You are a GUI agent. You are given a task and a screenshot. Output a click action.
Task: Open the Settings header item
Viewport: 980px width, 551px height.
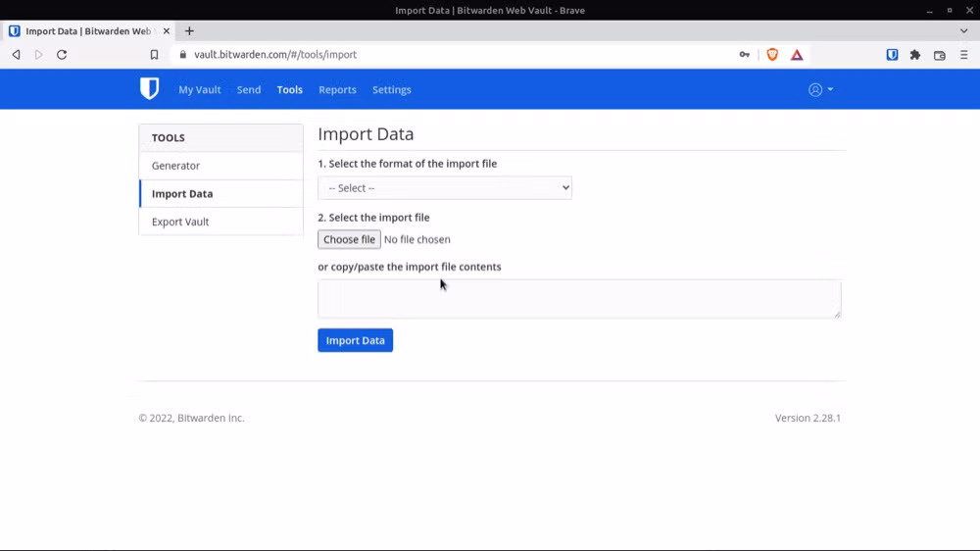pos(392,89)
